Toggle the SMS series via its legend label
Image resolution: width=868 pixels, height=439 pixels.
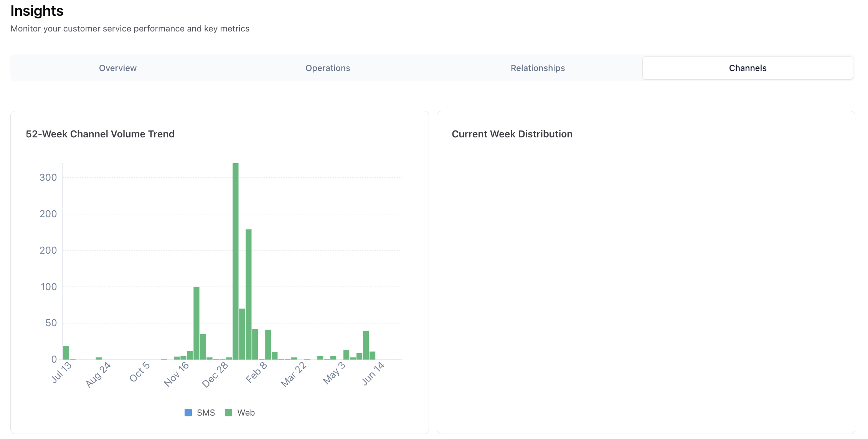pos(206,413)
